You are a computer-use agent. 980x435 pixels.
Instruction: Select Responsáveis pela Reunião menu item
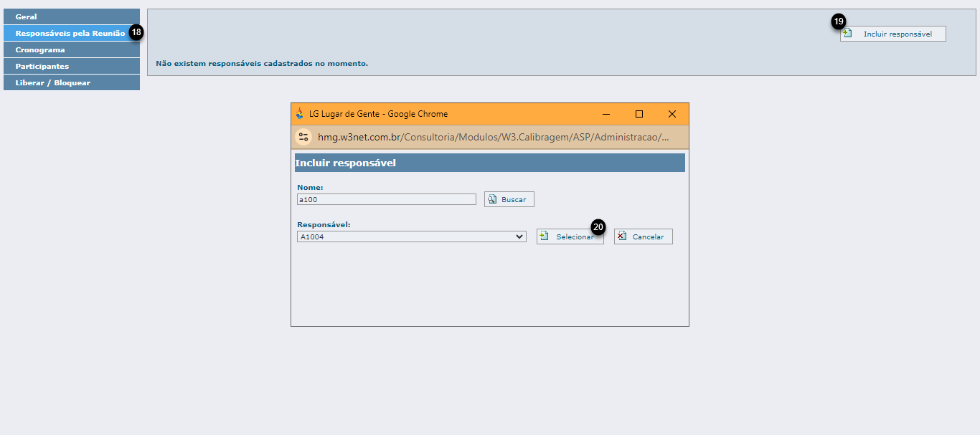pos(72,33)
